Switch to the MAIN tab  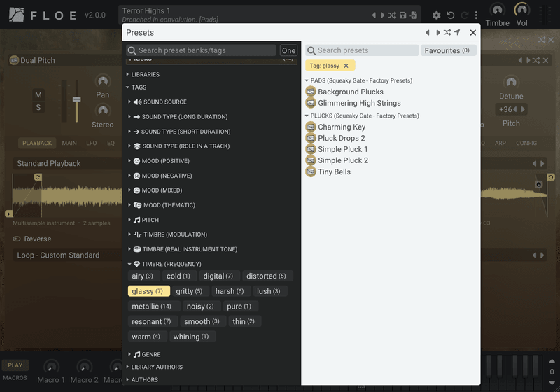pyautogui.click(x=69, y=143)
